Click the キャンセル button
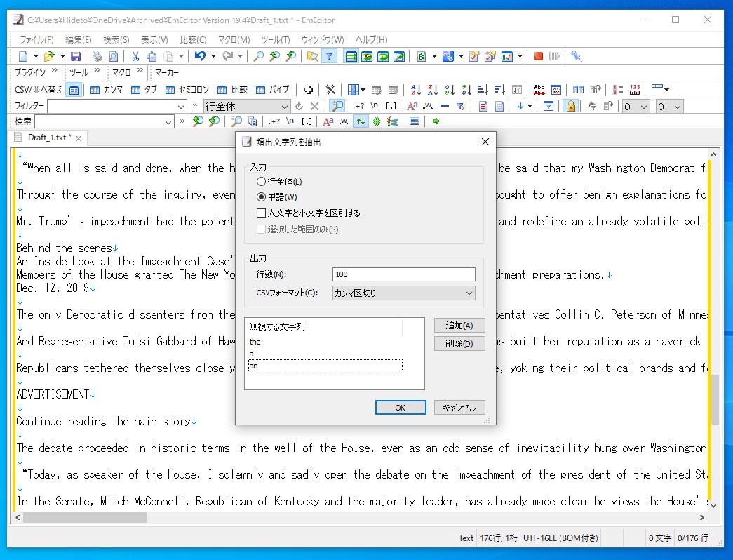Image resolution: width=733 pixels, height=560 pixels. 459,408
